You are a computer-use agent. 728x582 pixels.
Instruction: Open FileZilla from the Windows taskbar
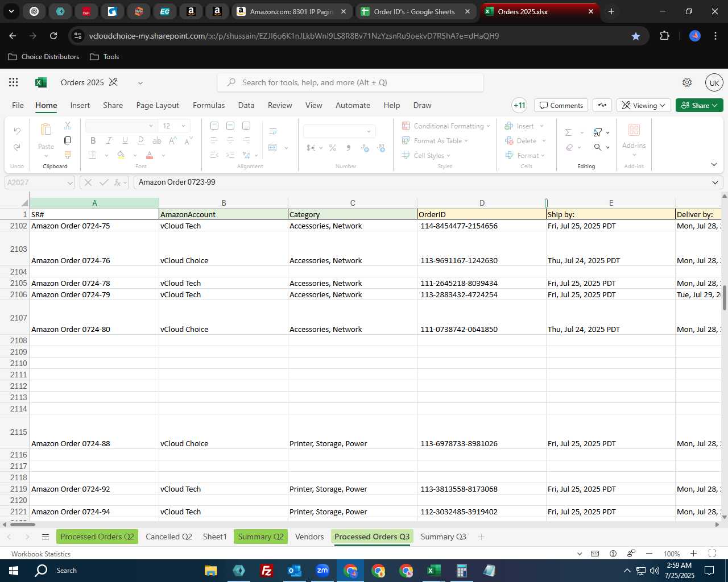click(x=266, y=571)
